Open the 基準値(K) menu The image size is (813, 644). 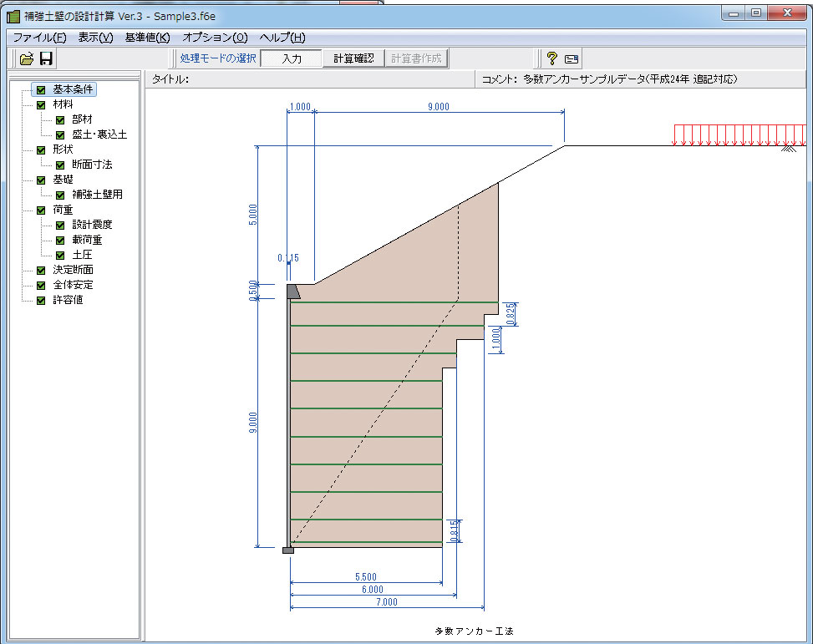click(x=147, y=38)
